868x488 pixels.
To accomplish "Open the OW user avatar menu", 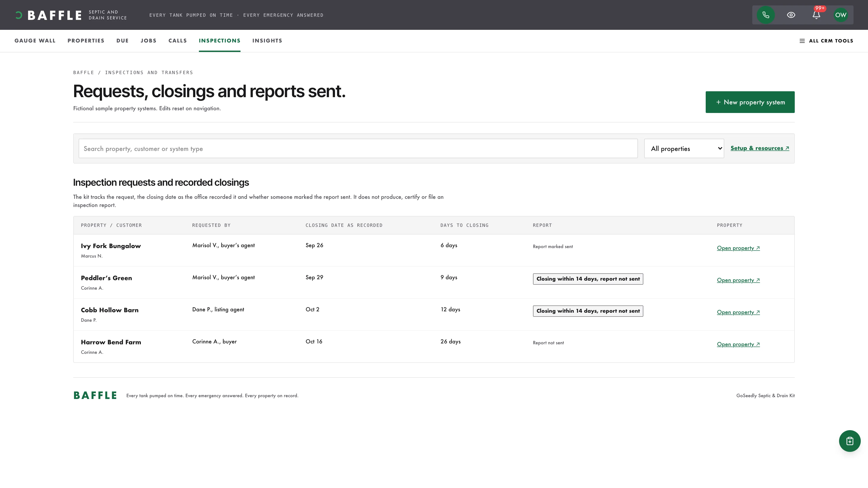I will click(x=841, y=15).
